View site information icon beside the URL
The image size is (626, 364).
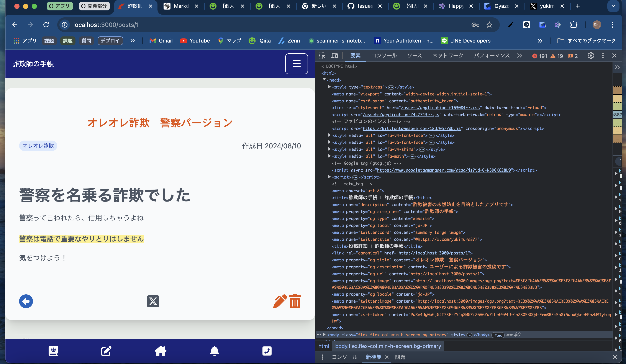[65, 25]
